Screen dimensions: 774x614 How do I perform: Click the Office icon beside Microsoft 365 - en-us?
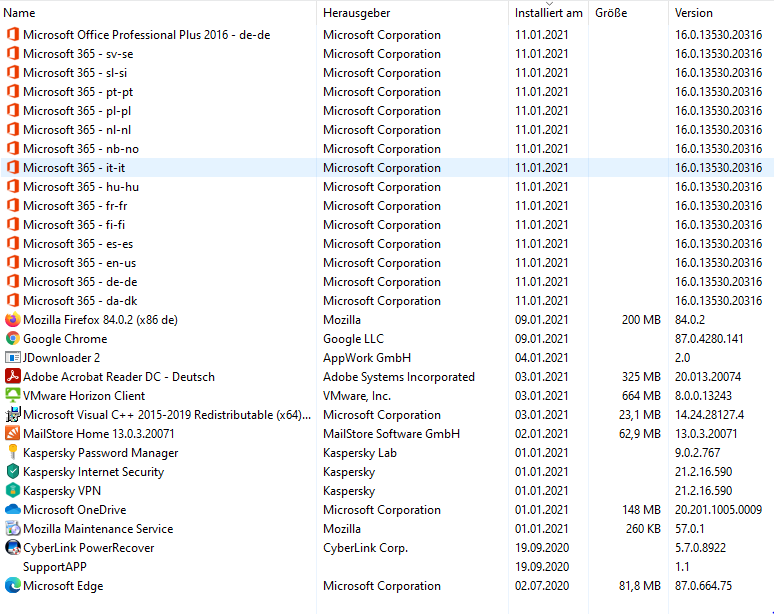pyautogui.click(x=13, y=263)
